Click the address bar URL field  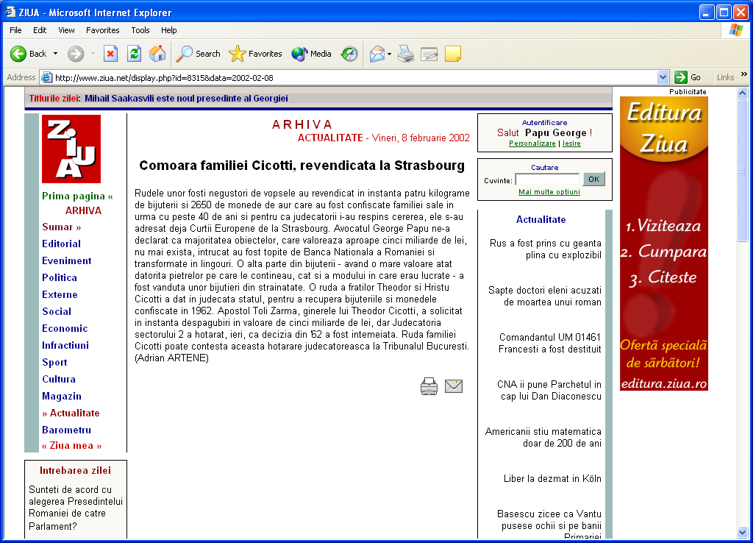tap(354, 77)
